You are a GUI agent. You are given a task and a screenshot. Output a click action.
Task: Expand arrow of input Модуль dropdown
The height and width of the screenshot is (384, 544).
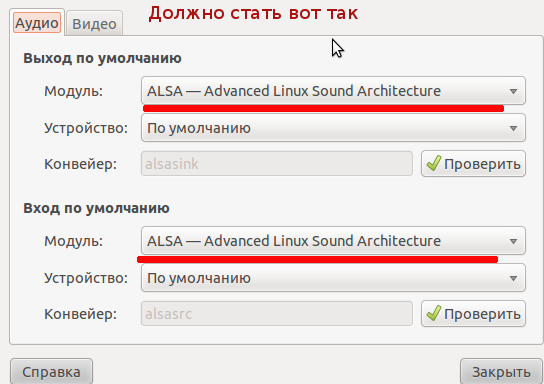tap(513, 241)
